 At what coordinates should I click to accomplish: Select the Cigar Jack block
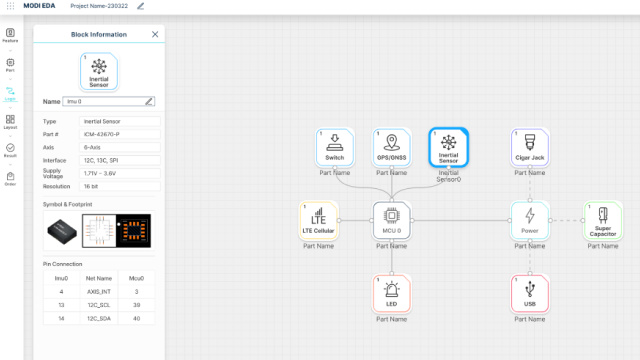point(530,147)
